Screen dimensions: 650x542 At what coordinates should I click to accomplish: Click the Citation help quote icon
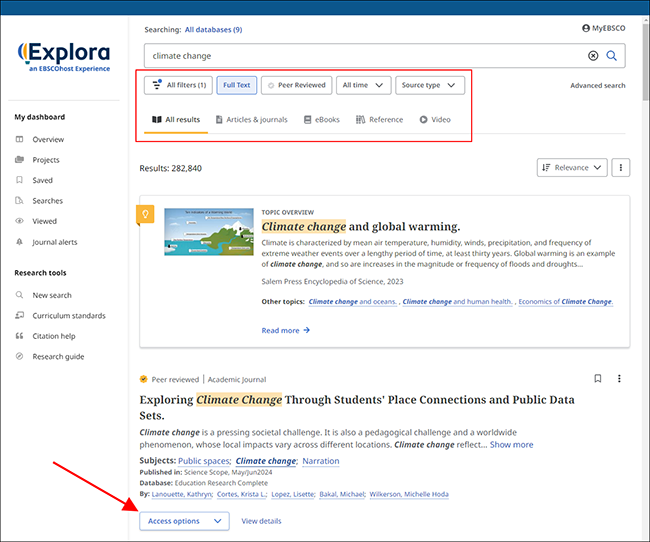(19, 336)
